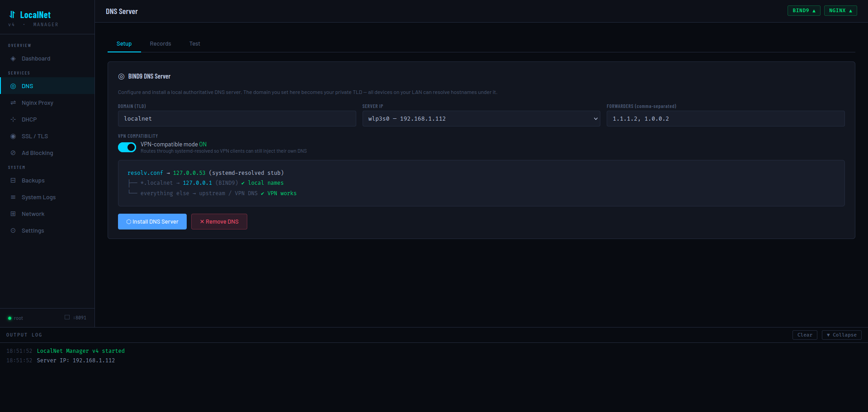Click the BIND9 DNS Server heading icon
The width and height of the screenshot is (868, 412).
[x=121, y=77]
